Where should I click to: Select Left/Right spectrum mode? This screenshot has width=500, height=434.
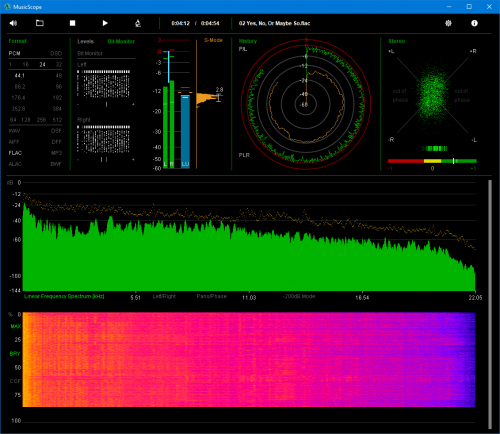(x=164, y=296)
